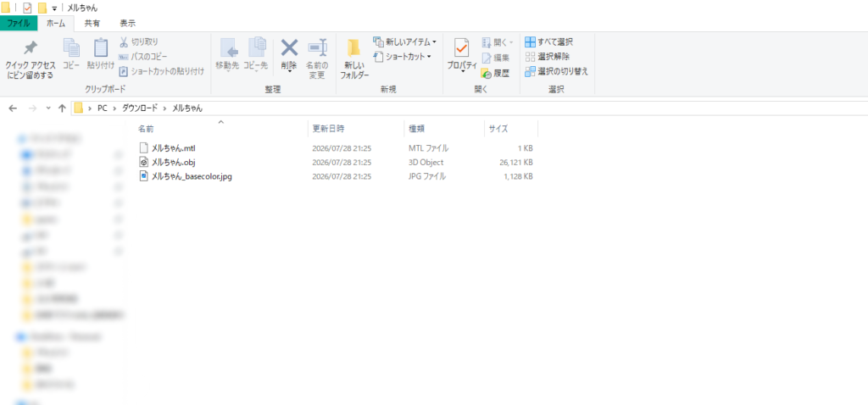This screenshot has height=405, width=868.
Task: Click Select all (すべて選択)
Action: click(x=548, y=42)
